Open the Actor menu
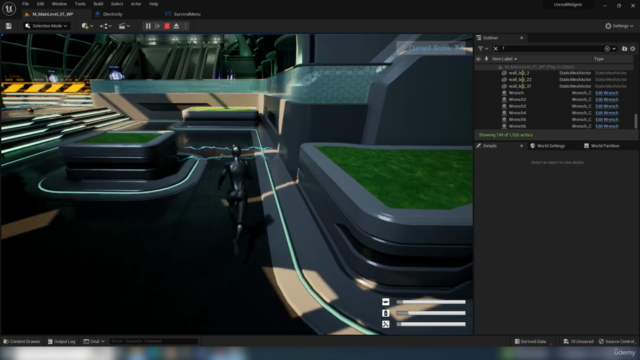Image resolution: width=640 pixels, height=360 pixels. [136, 4]
